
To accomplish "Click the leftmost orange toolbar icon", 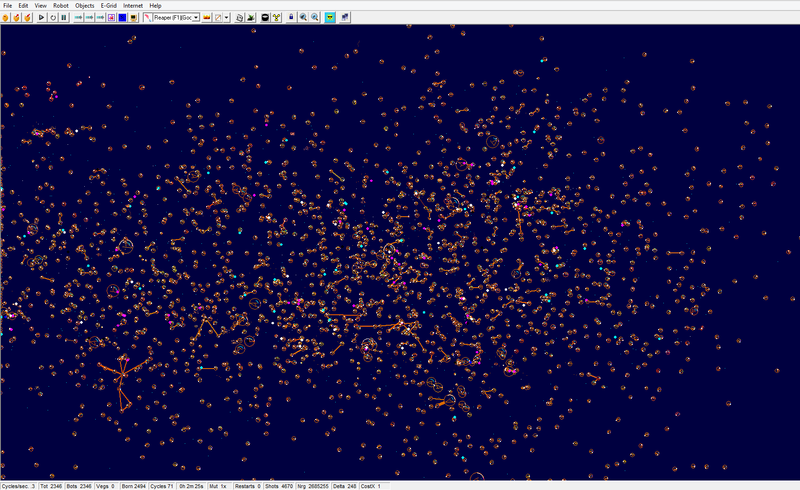I will 6,17.
